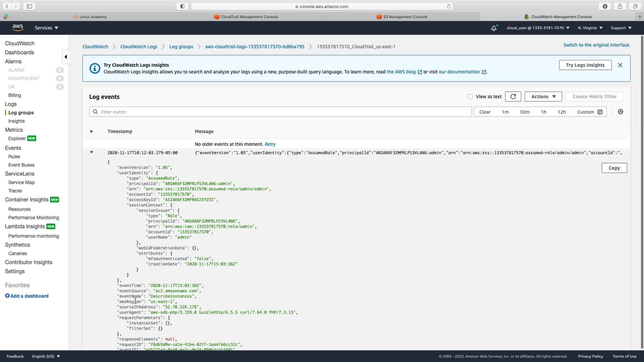
Task: Select the 1m time range
Action: (x=505, y=112)
